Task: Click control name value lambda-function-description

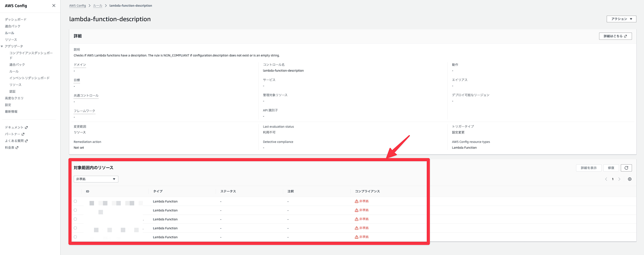Action: pyautogui.click(x=283, y=71)
